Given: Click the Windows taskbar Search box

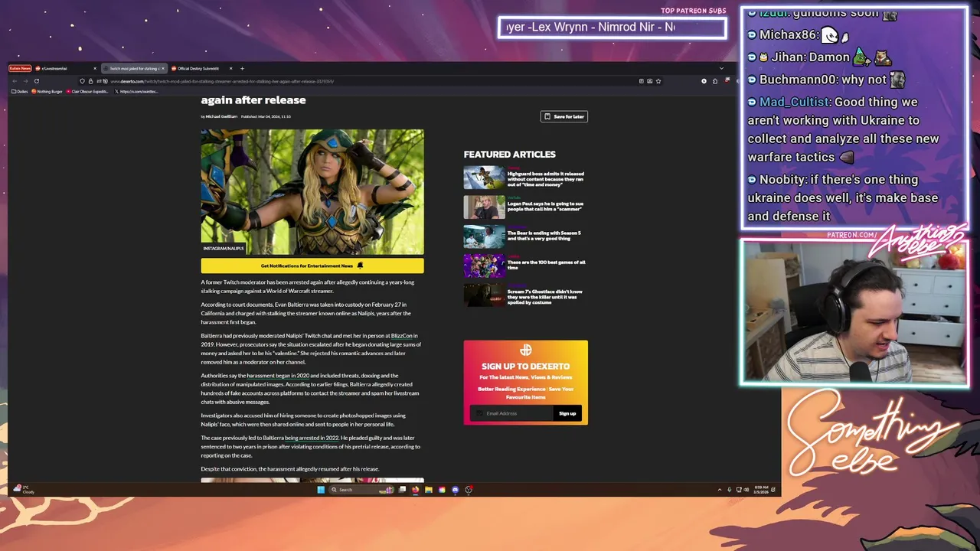Looking at the screenshot, I should click(x=361, y=490).
